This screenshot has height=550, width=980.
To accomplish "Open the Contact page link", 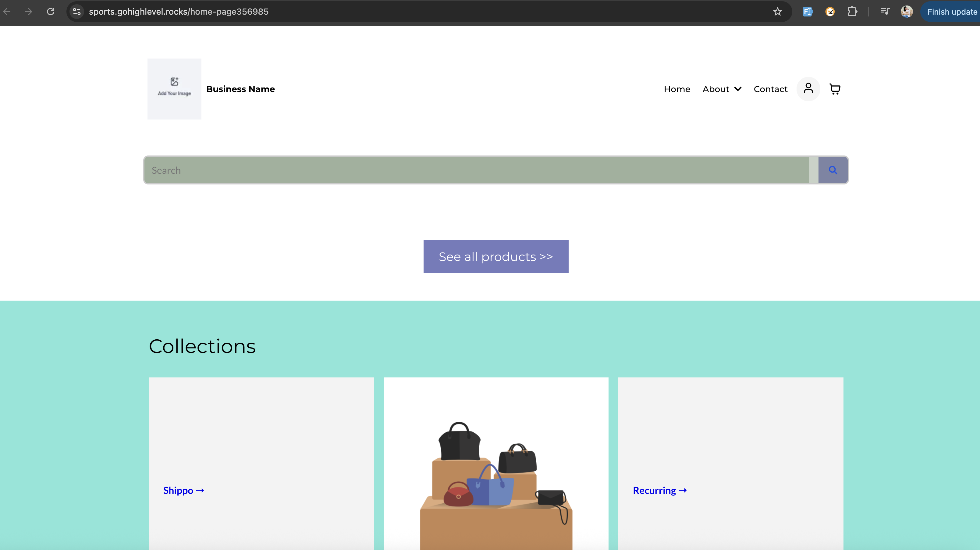I will 770,89.
